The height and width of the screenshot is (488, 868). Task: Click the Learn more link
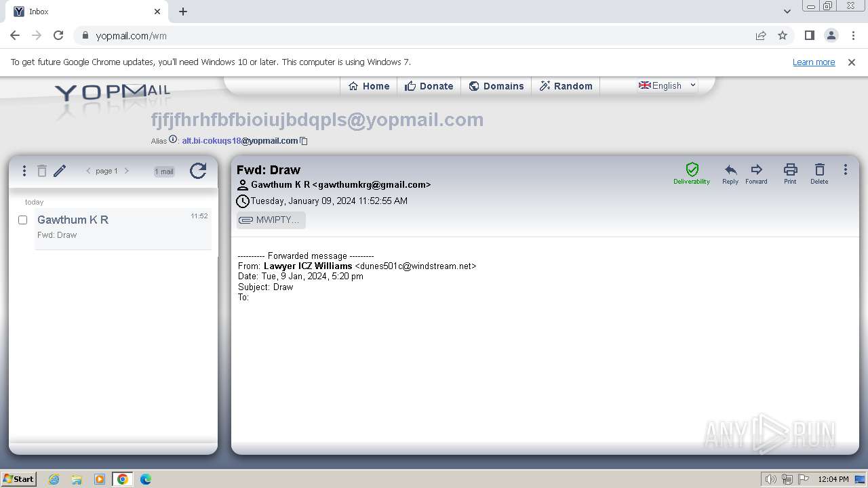click(x=814, y=62)
